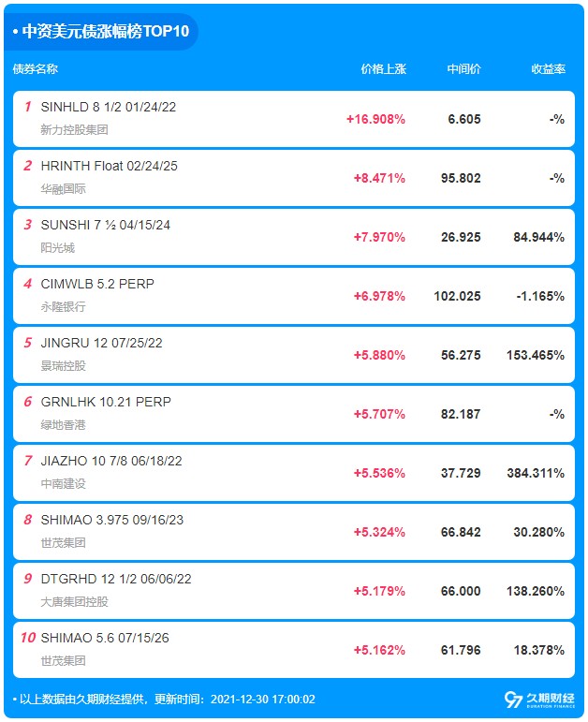Click the 价格上涨 column header
Image resolution: width=588 pixels, height=722 pixels.
[383, 69]
